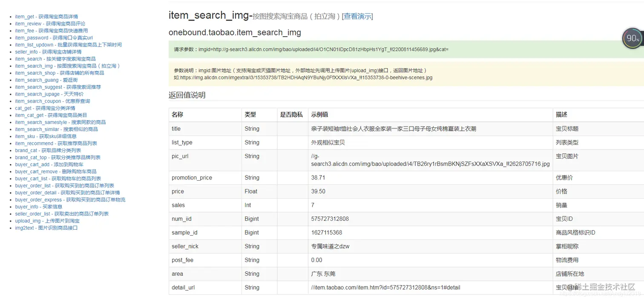Open the item_search_guang link
The image size is (644, 300).
coord(46,80)
